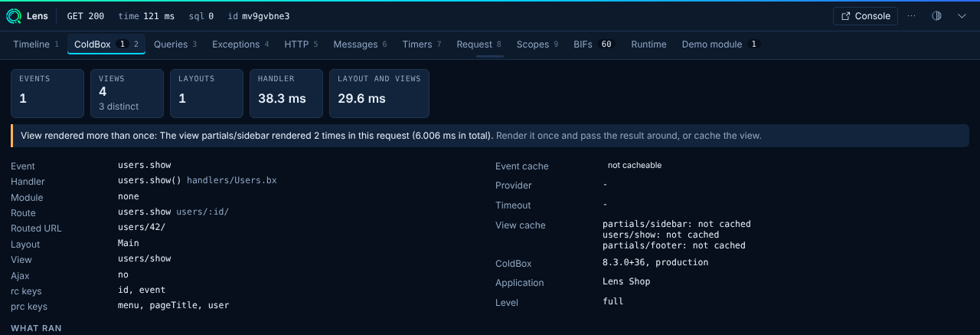Click the handlers/Users.bx file path

tap(231, 181)
